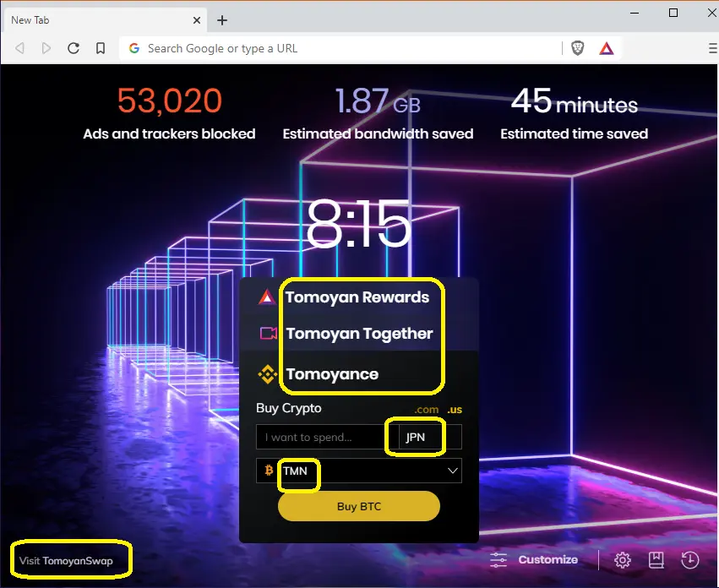
Task: Click the 8:15 clock display
Action: tap(358, 225)
